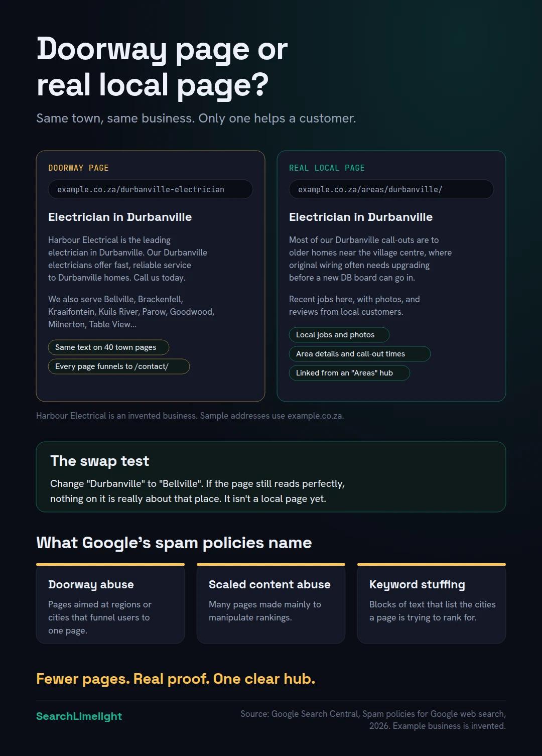Open the "Keyword stuffing" card heading

click(417, 584)
